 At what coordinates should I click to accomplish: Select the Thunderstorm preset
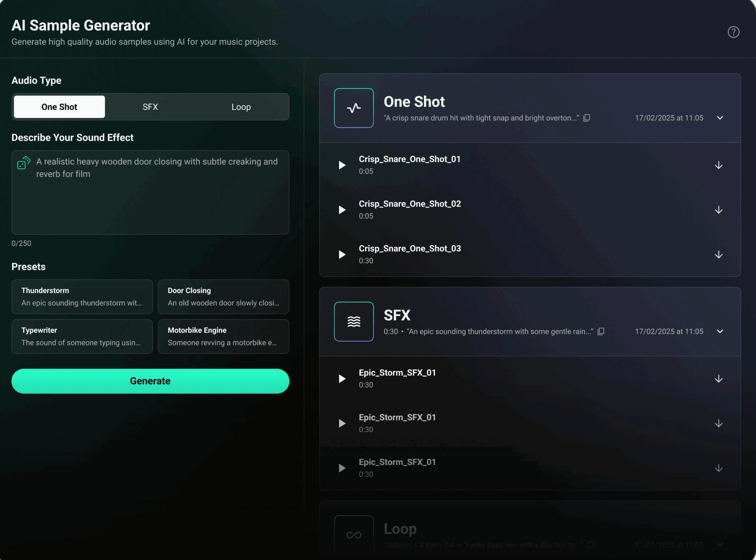82,297
